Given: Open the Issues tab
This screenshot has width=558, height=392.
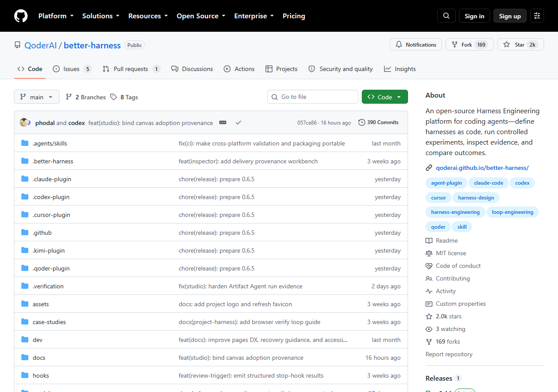Looking at the screenshot, I should [72, 69].
